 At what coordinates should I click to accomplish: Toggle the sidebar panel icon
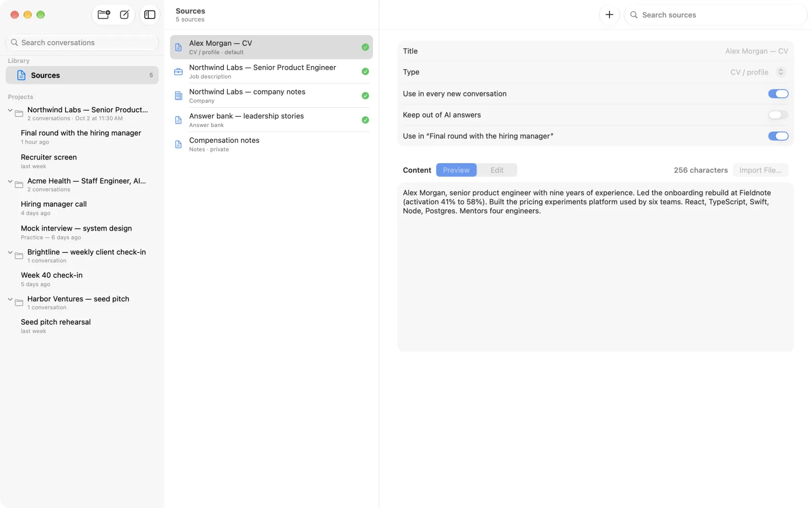coord(150,15)
